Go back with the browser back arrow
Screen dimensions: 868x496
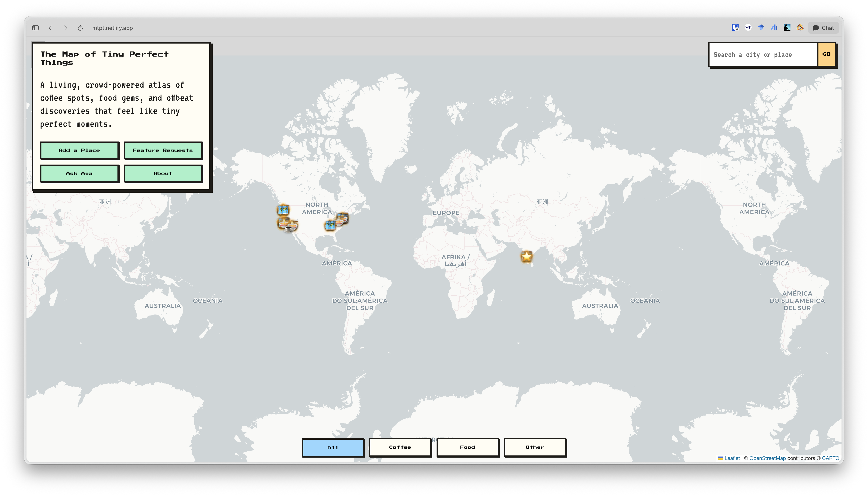click(x=50, y=28)
